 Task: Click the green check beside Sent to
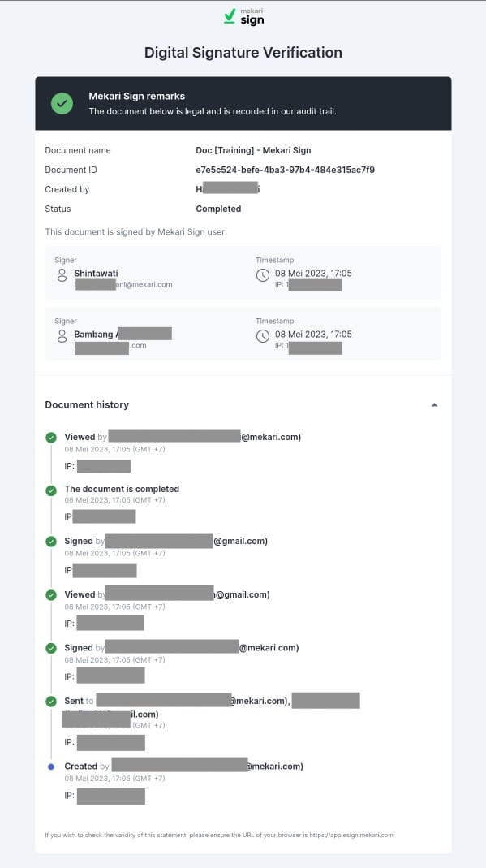tap(51, 702)
